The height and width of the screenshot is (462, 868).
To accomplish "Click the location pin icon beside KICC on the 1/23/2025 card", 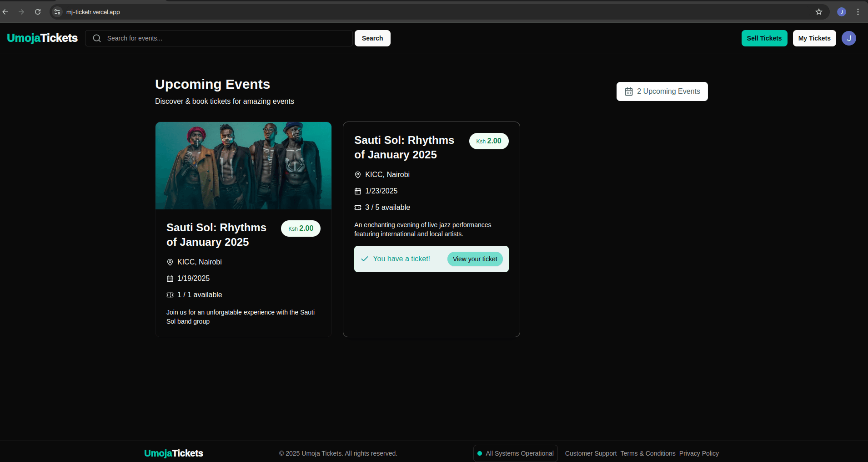I will (358, 175).
